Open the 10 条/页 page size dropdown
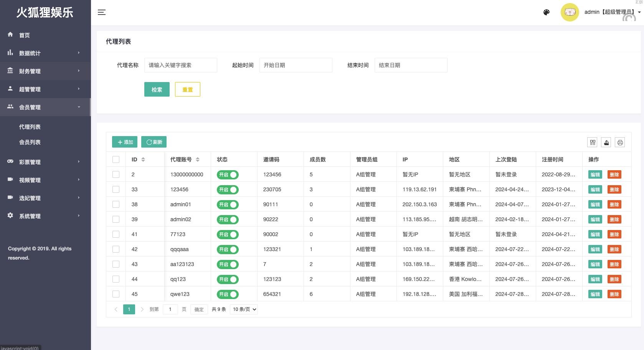 (244, 309)
